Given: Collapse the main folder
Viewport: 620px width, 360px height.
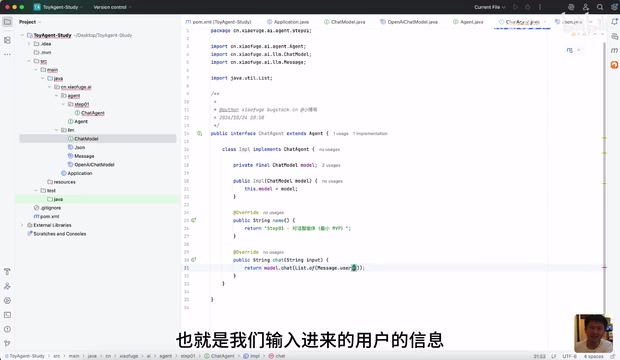Looking at the screenshot, I should click(x=36, y=70).
